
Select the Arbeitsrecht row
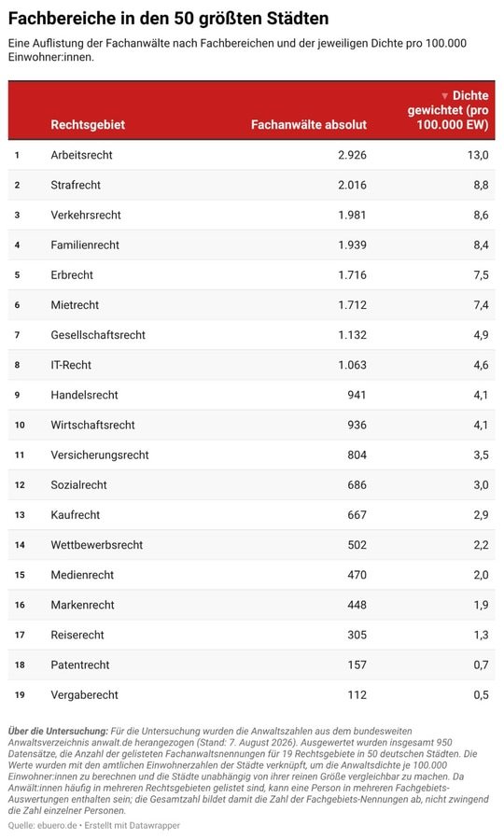click(251, 155)
